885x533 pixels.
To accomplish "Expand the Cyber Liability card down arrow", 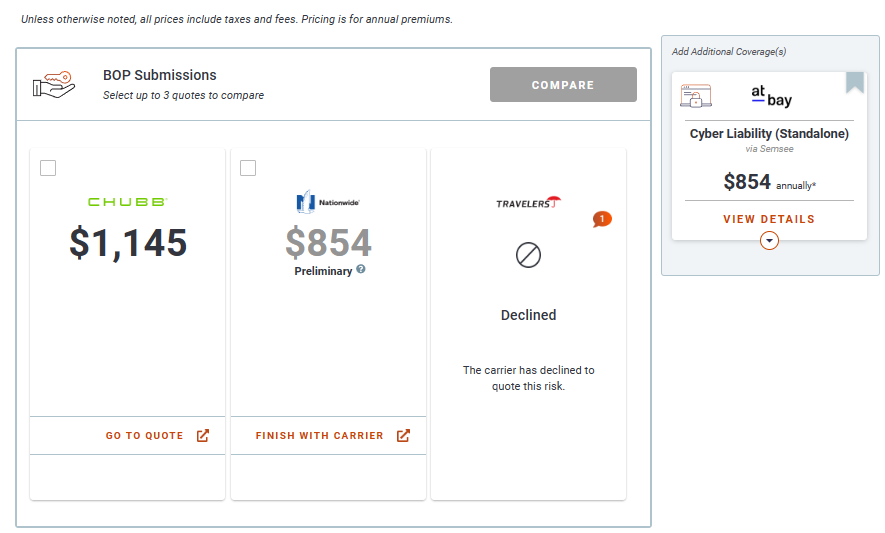I will click(769, 241).
